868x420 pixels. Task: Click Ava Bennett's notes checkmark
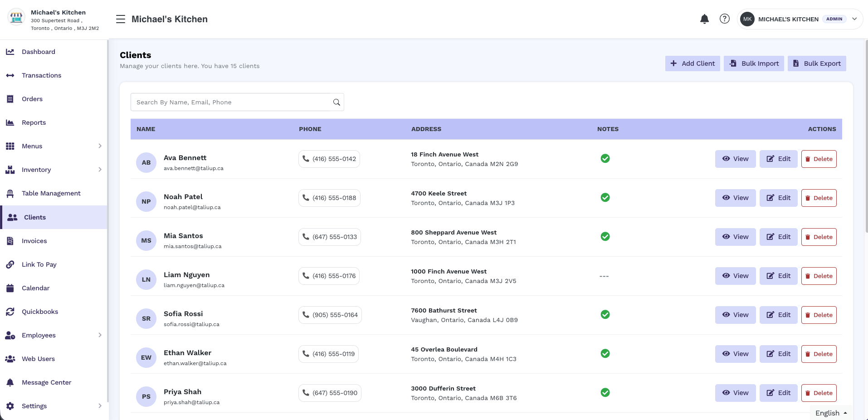(605, 158)
